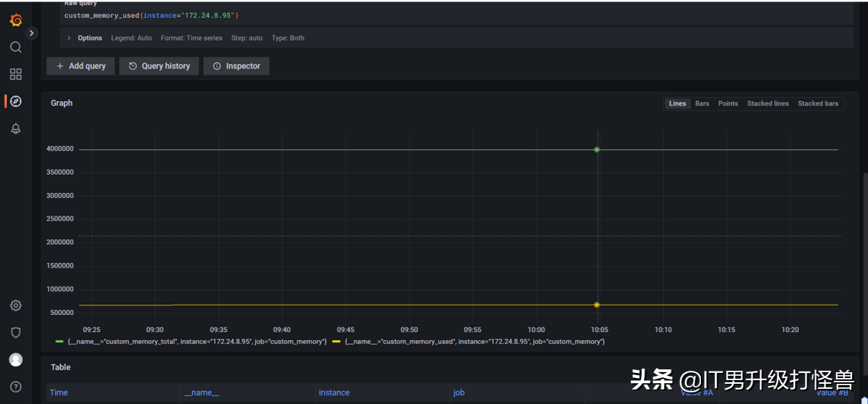Select Stacked lines graph style

click(767, 104)
